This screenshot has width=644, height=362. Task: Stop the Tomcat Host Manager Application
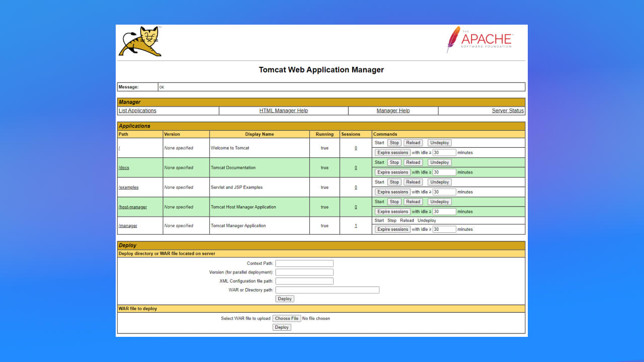click(x=394, y=202)
